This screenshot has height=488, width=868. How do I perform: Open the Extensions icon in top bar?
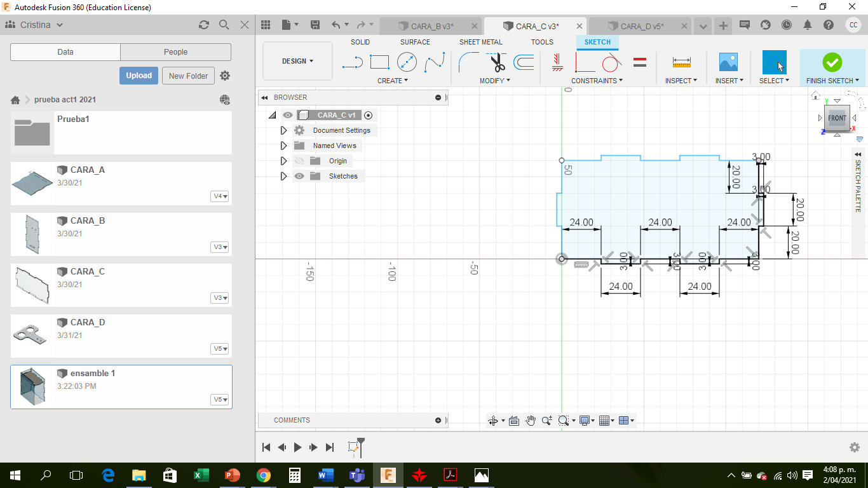pyautogui.click(x=766, y=25)
